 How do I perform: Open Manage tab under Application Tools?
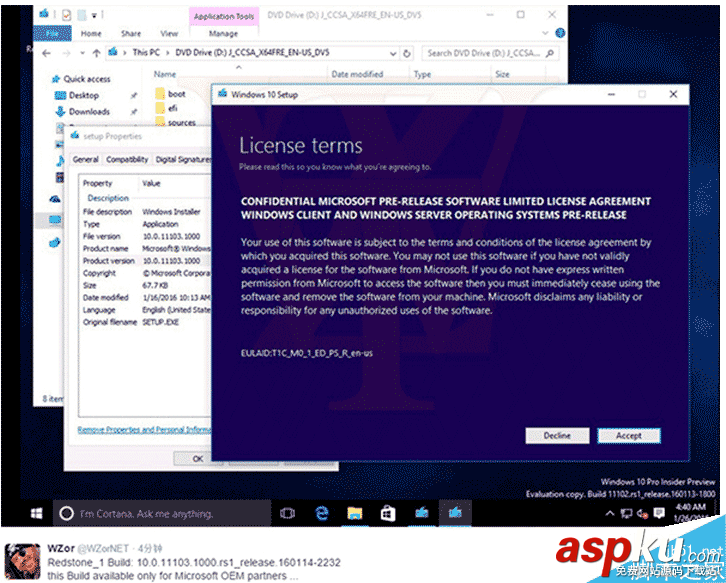click(223, 33)
